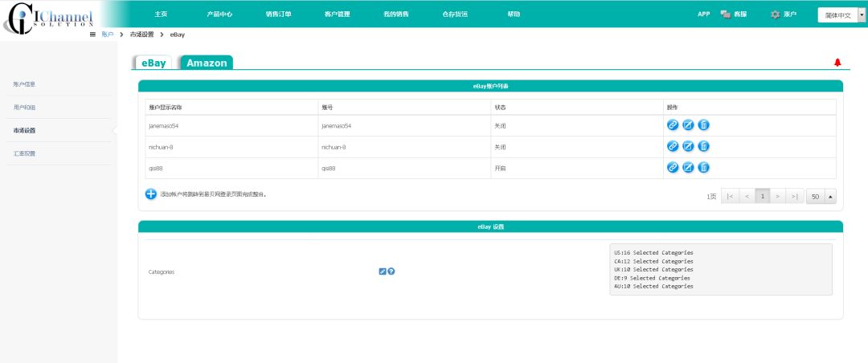The height and width of the screenshot is (363, 868).
Task: Go to the next page of accounts
Action: (778, 197)
